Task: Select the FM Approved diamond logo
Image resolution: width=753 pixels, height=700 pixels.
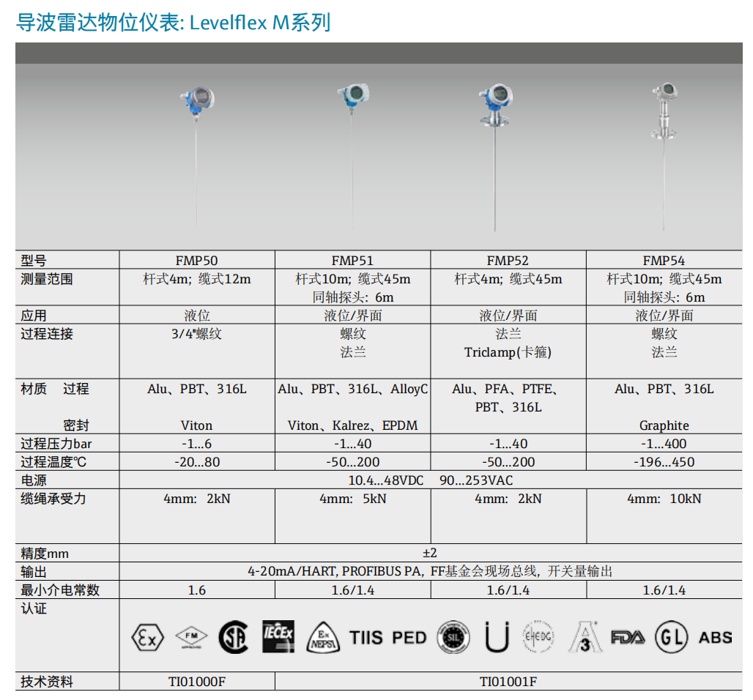Action: coord(191,638)
